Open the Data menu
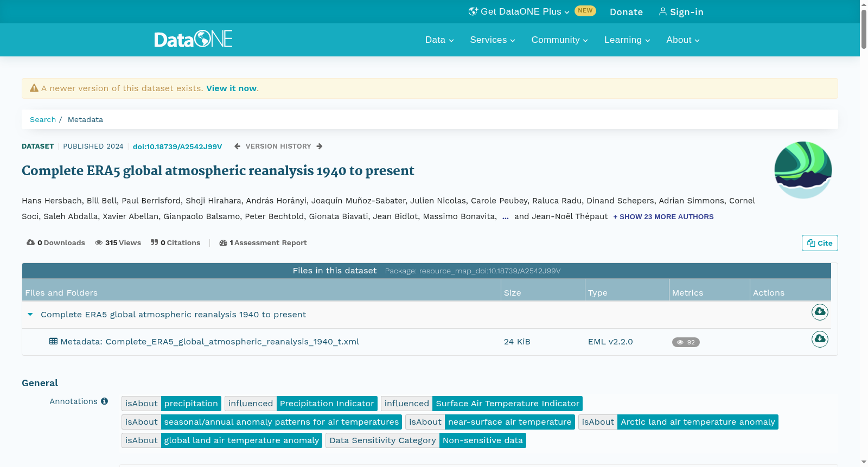Screen dimensions: 868x467 coord(439,40)
